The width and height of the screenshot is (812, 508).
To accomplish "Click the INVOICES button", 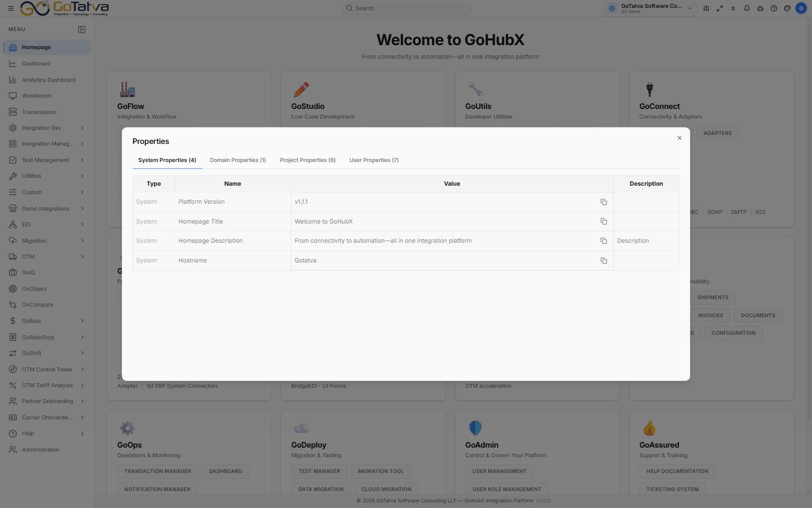I will (710, 316).
